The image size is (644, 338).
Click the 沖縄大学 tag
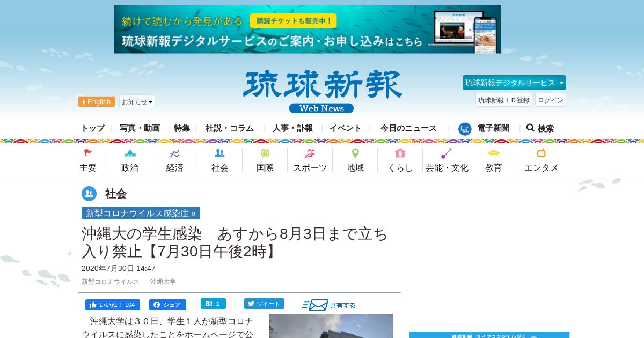tap(163, 282)
